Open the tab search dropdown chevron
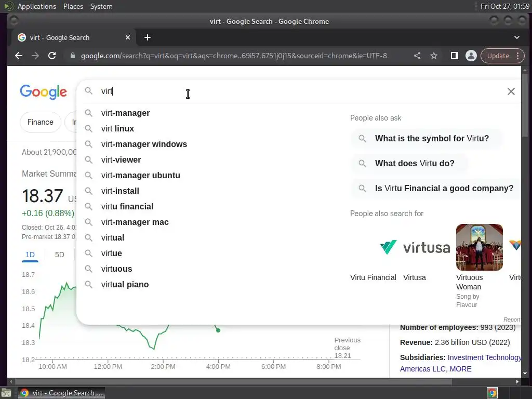This screenshot has width=532, height=399. (x=517, y=37)
